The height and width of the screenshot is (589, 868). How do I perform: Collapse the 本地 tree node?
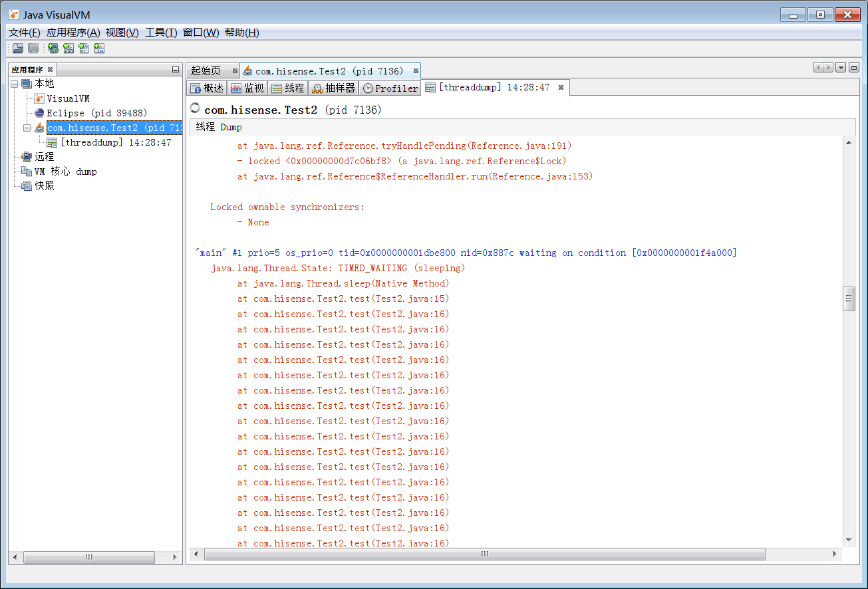(x=14, y=84)
